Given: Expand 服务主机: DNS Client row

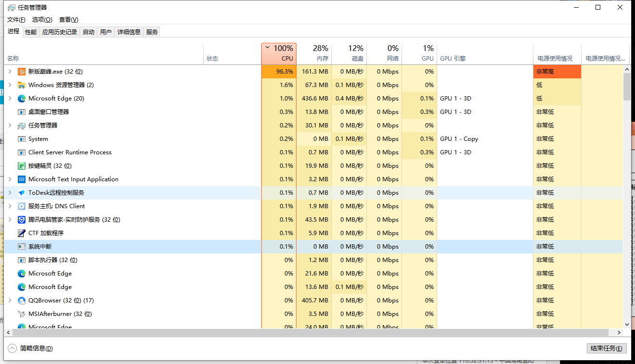Looking at the screenshot, I should coord(10,206).
